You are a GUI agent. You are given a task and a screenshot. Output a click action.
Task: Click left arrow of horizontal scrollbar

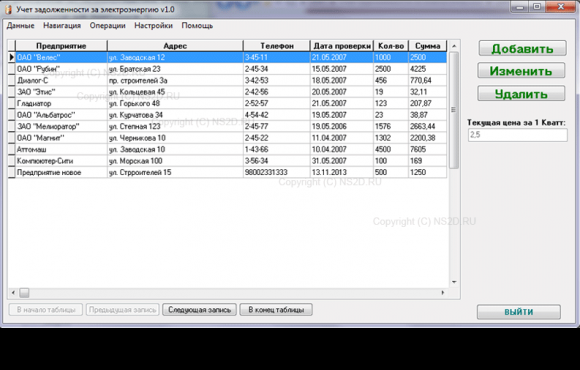pyautogui.click(x=13, y=293)
